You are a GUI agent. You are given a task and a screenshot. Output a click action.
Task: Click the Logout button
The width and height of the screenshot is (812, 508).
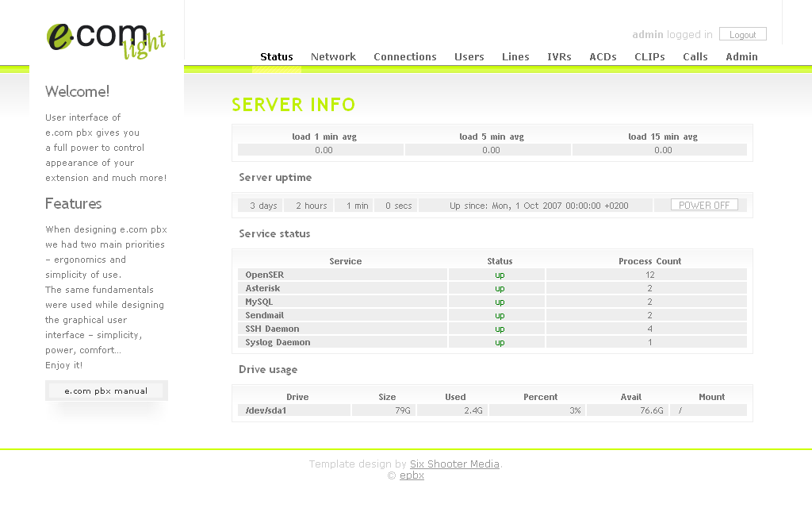click(742, 34)
